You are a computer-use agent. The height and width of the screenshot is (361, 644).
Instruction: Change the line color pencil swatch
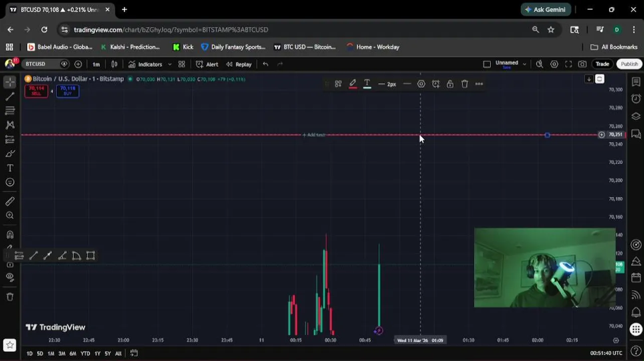pos(353,84)
